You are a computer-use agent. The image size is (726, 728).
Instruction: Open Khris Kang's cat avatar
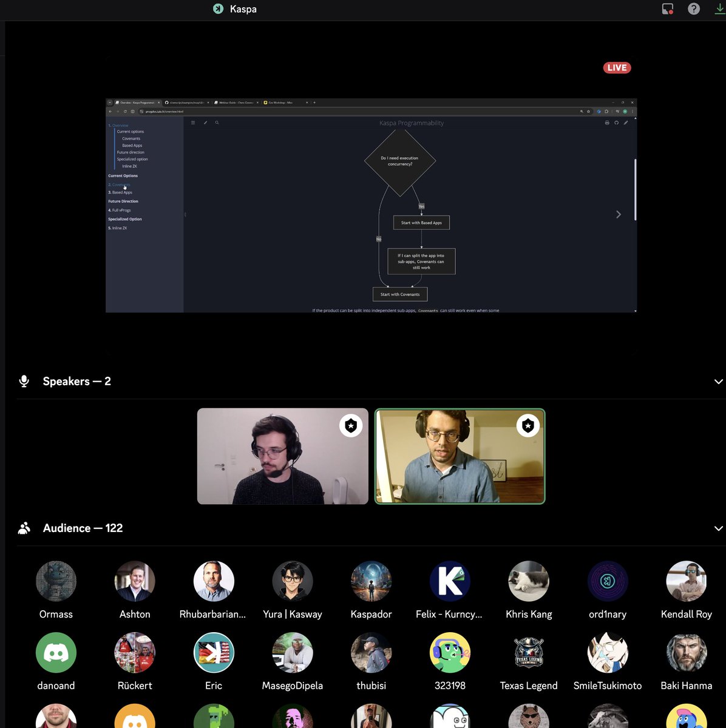click(529, 581)
